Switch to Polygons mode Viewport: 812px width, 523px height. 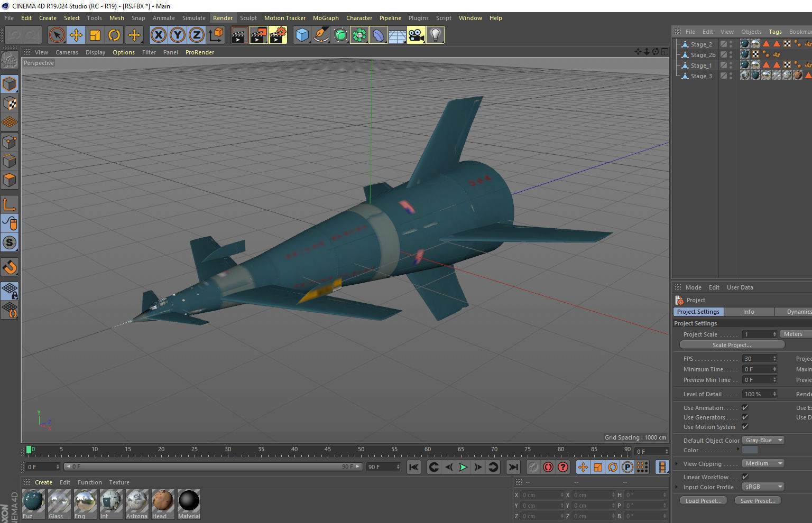(x=10, y=180)
